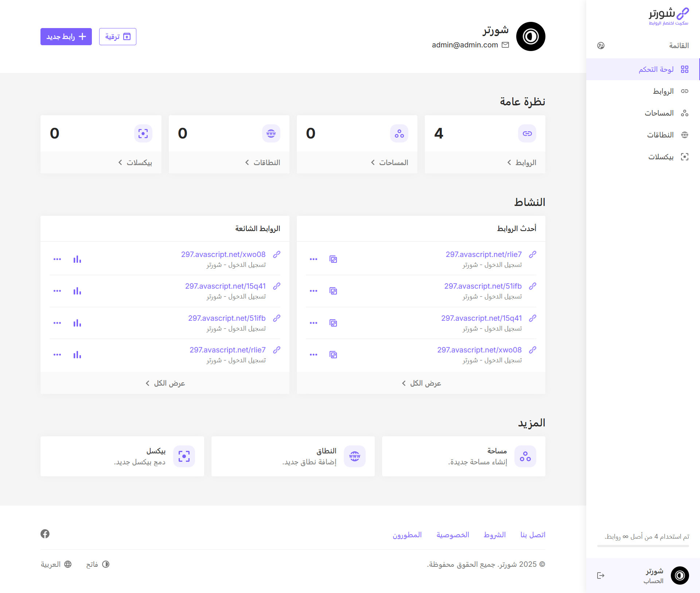View stats of popular link xwo08

coord(77,259)
